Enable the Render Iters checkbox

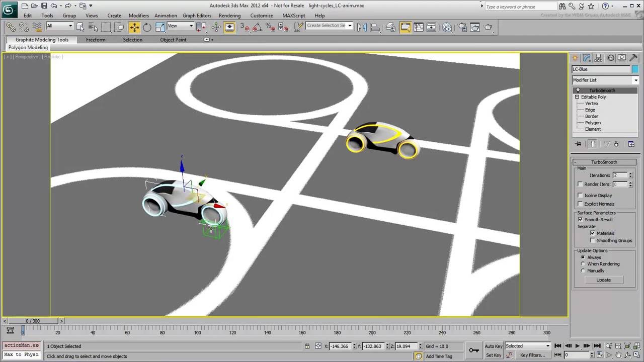[580, 185]
